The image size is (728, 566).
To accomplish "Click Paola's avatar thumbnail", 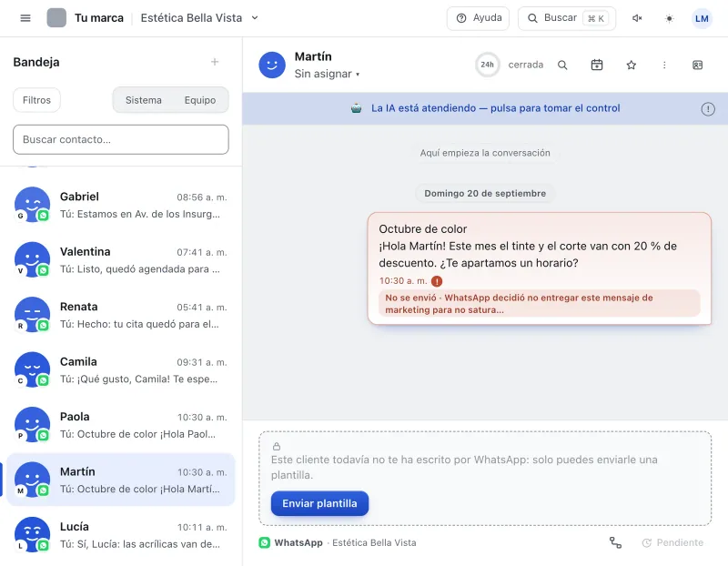I will coord(32,424).
